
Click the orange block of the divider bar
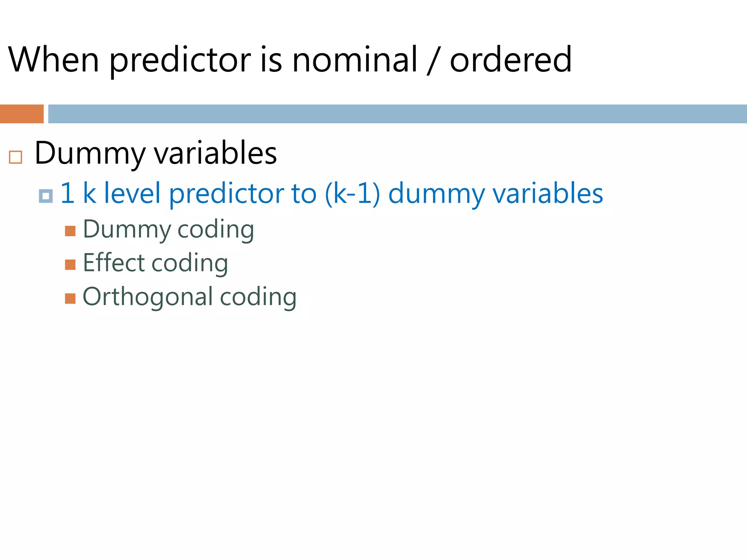pyautogui.click(x=22, y=114)
